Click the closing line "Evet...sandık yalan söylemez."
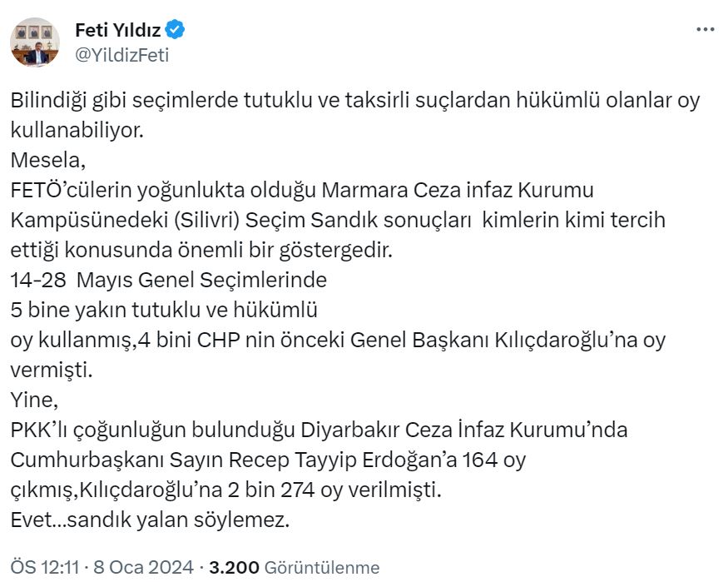Screen dimensions: 728x582 point(150,520)
